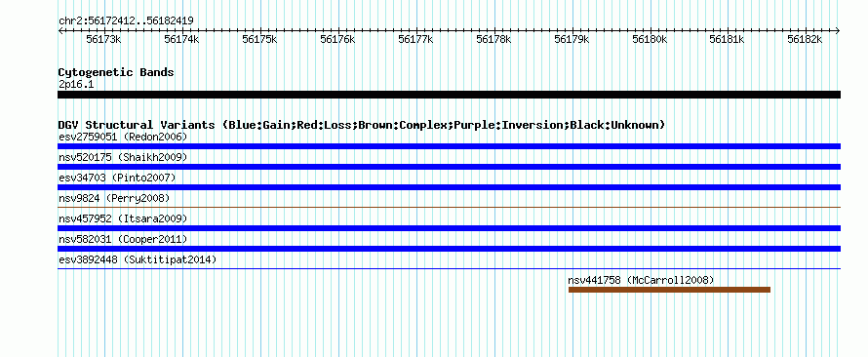Click the 56174k ruler tick label
Screen dimensions: 868x357
182,40
